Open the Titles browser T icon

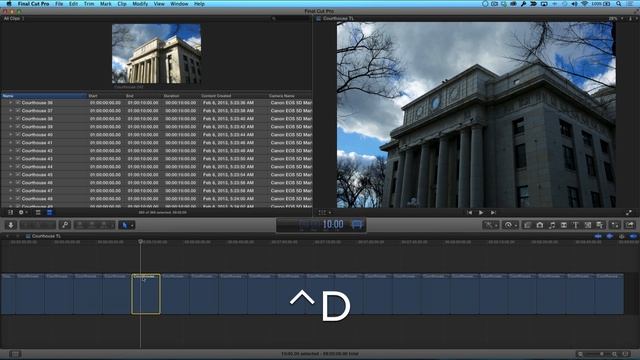pyautogui.click(x=576, y=225)
